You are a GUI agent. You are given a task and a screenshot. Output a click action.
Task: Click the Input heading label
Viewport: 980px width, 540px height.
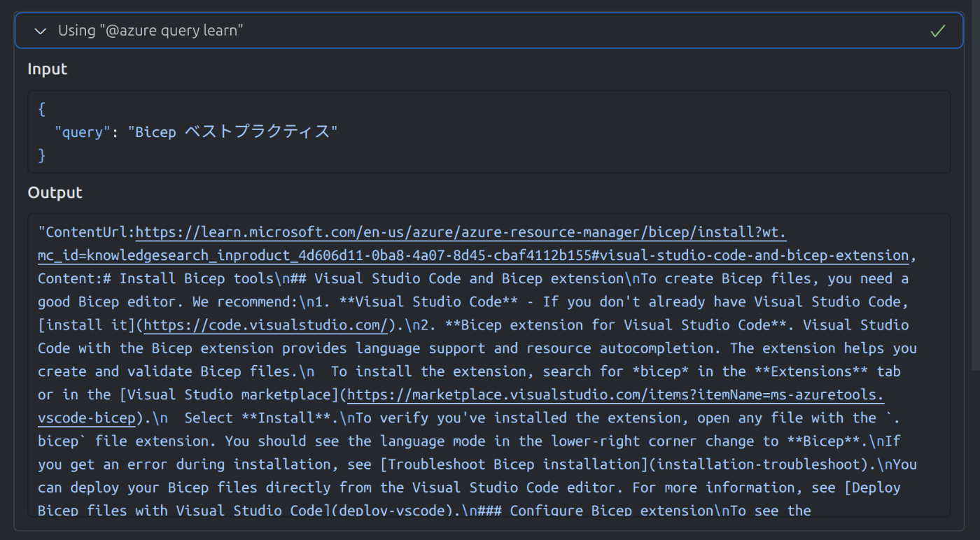48,69
